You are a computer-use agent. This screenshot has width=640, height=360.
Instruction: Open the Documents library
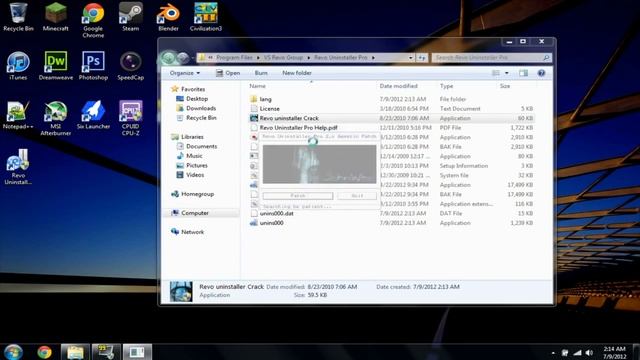coord(201,146)
